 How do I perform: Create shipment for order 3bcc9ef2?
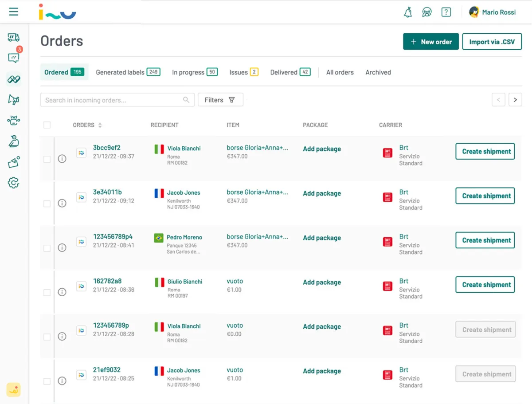[485, 151]
